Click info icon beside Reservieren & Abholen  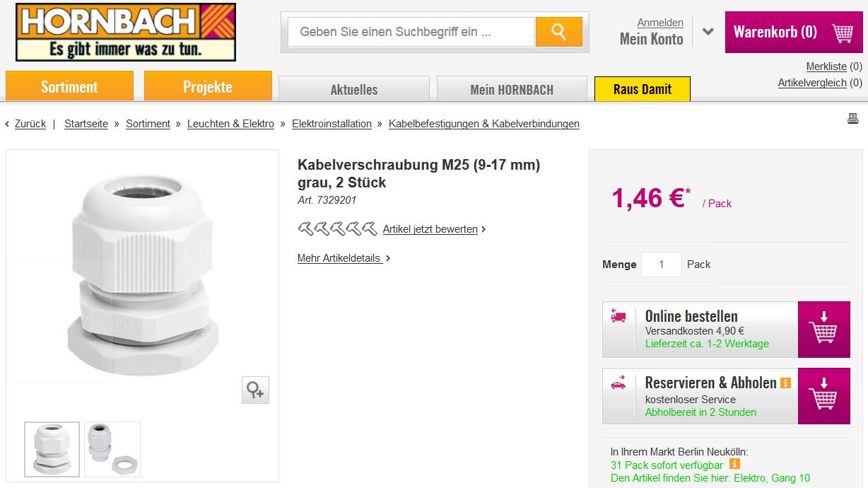pos(785,383)
